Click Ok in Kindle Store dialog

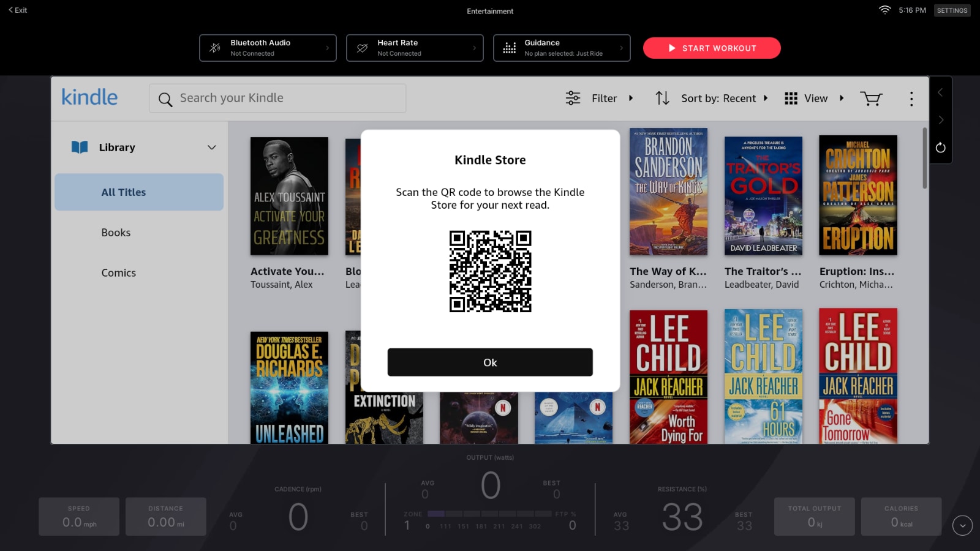point(490,362)
